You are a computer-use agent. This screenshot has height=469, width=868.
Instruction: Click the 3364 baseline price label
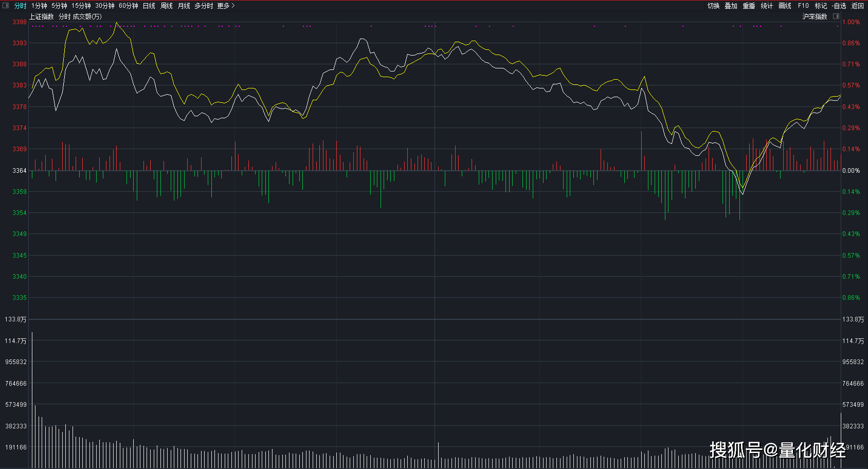click(20, 170)
